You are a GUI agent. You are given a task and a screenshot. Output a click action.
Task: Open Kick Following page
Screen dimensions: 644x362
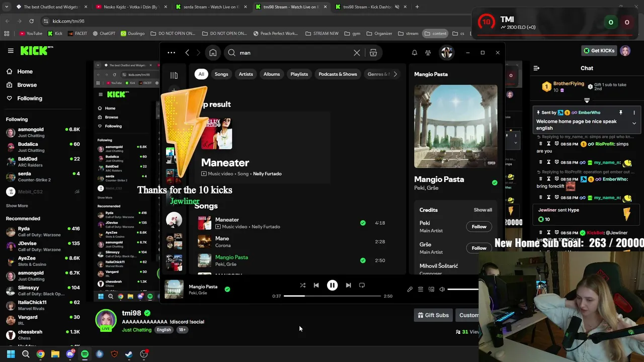(x=30, y=98)
